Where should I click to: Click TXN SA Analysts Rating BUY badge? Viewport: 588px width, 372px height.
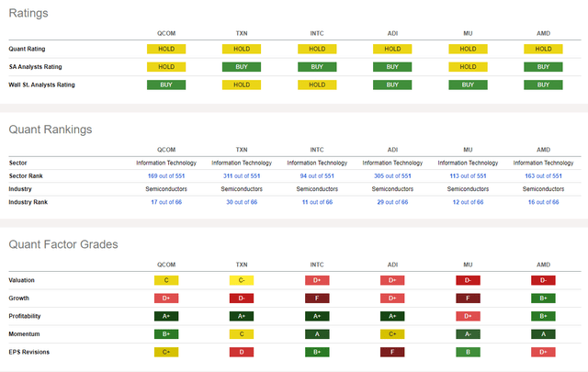(242, 67)
